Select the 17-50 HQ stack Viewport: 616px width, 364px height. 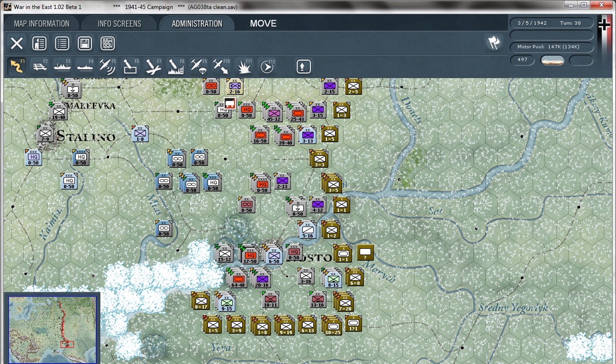coord(249,255)
